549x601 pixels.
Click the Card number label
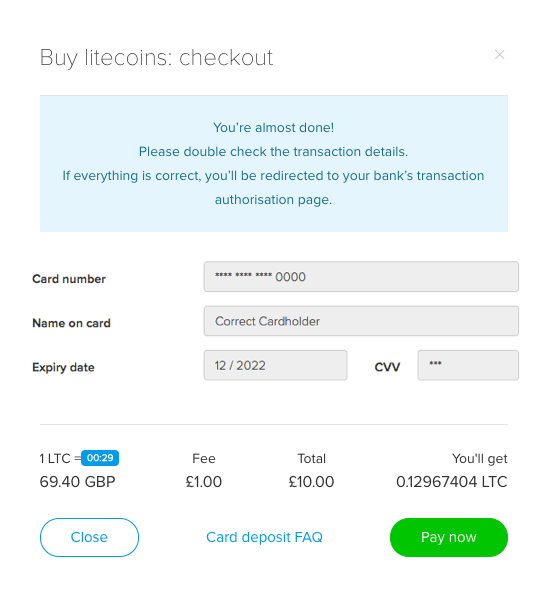tap(69, 279)
